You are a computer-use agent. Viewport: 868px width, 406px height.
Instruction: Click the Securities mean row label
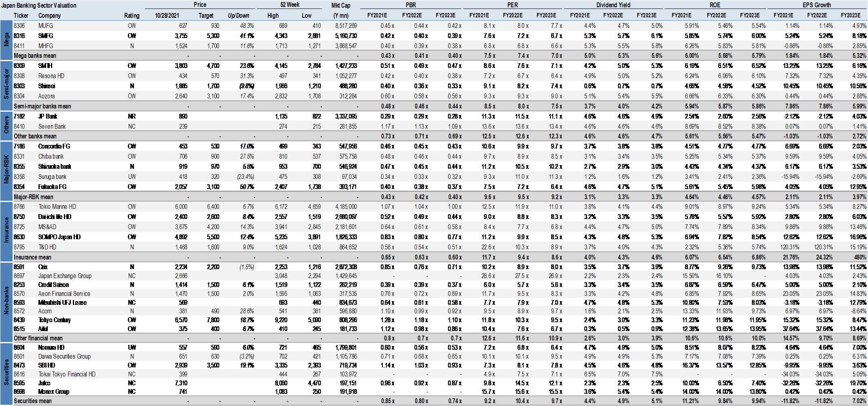coord(33,401)
